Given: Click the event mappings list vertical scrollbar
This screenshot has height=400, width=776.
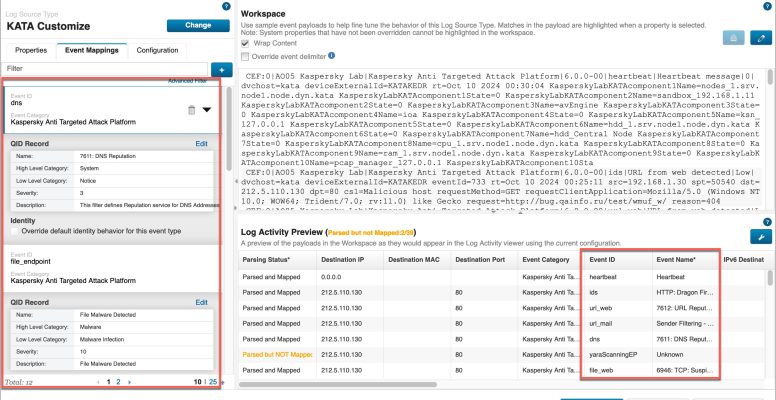Looking at the screenshot, I should click(x=229, y=129).
